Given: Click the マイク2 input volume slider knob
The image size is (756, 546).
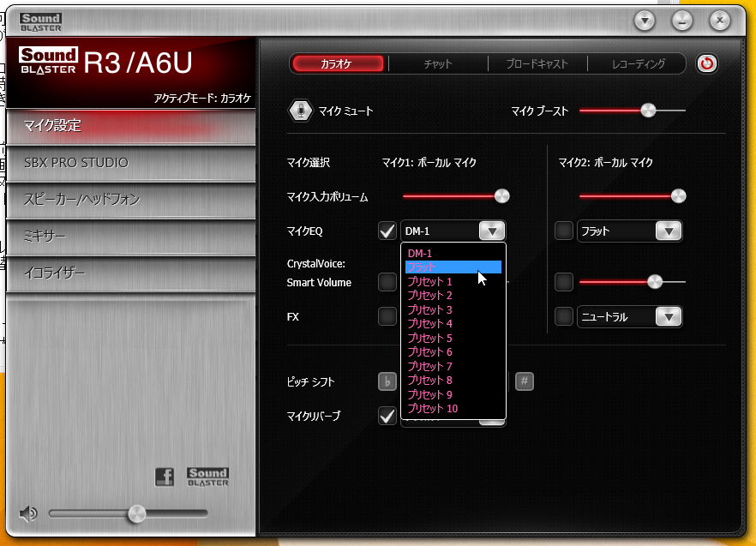Looking at the screenshot, I should [678, 196].
